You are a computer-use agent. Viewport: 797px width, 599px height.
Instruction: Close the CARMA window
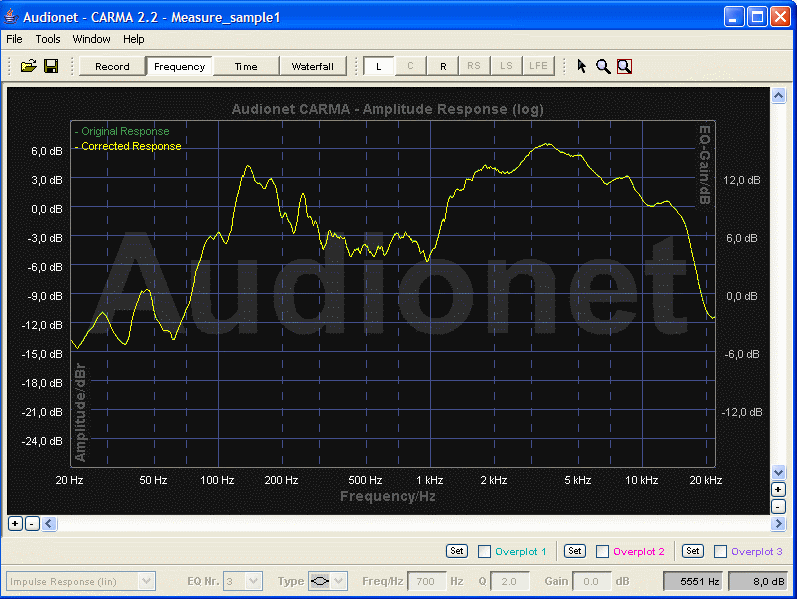(780, 17)
